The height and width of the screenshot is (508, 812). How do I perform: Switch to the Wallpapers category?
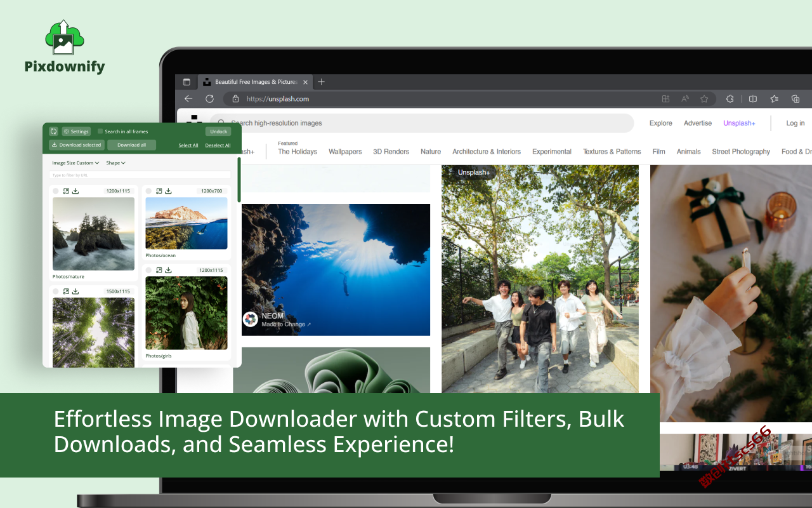click(345, 152)
